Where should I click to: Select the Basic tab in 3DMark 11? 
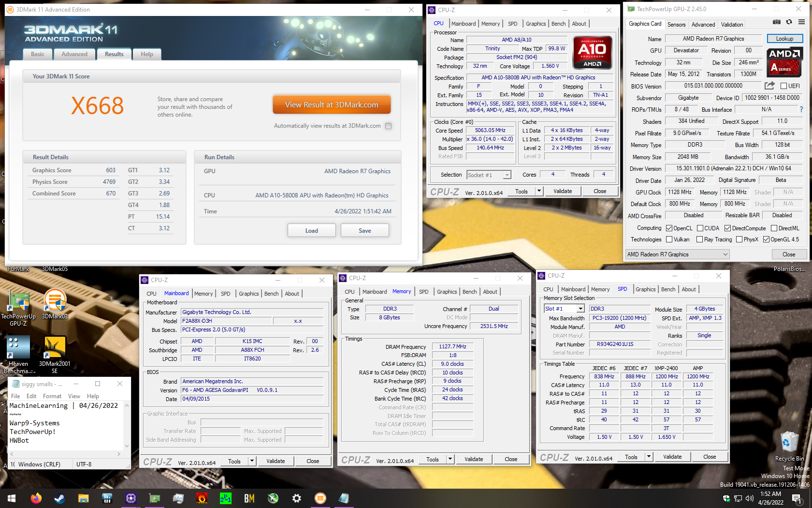(x=38, y=54)
